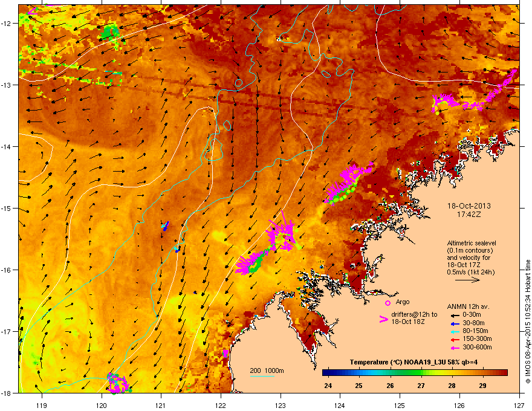
Task: Click the 80-150m depth label
Action: pyautogui.click(x=475, y=331)
